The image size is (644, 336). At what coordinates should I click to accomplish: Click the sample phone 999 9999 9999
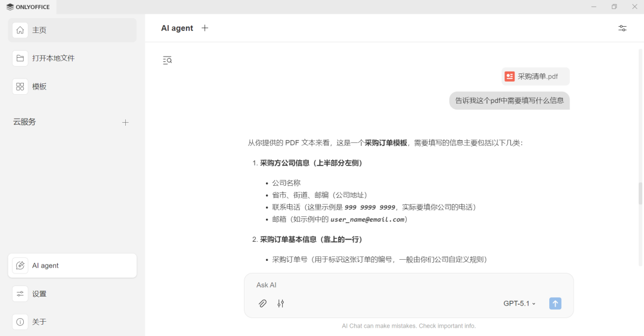[370, 207]
